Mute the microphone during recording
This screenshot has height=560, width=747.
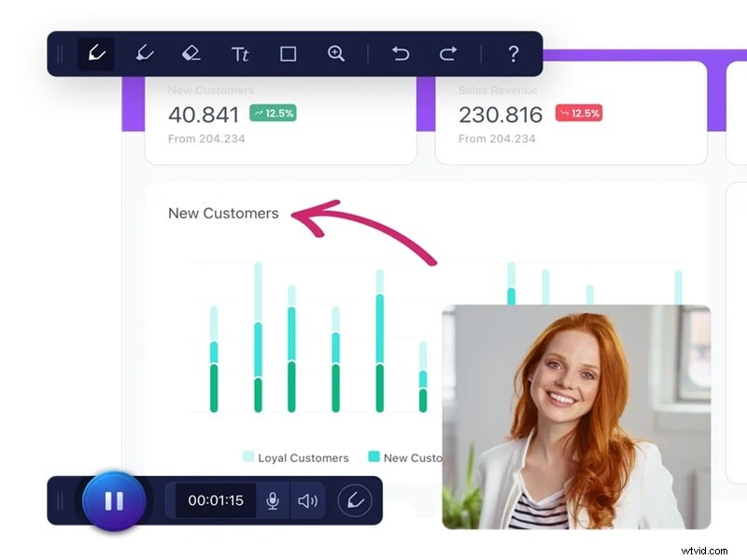(273, 500)
